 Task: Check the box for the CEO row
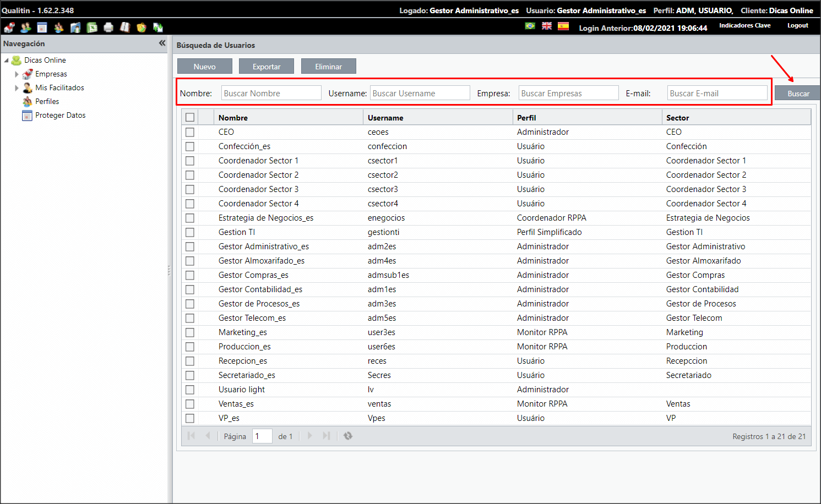(x=190, y=132)
